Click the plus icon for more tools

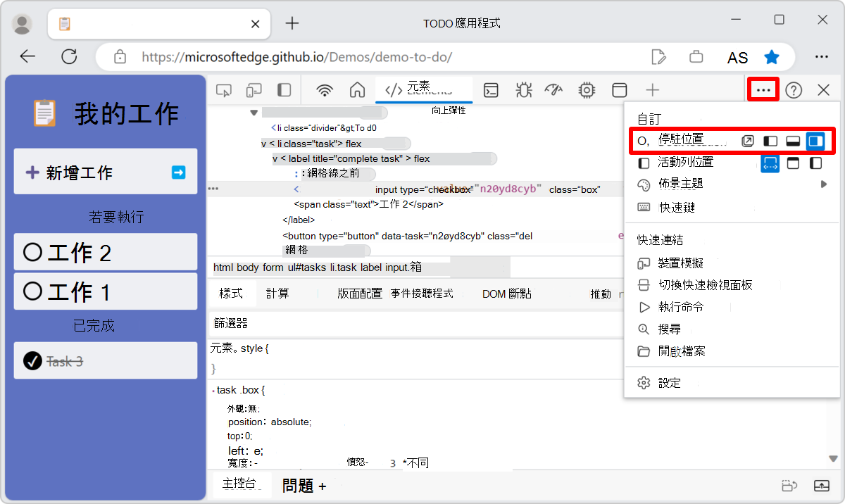653,90
